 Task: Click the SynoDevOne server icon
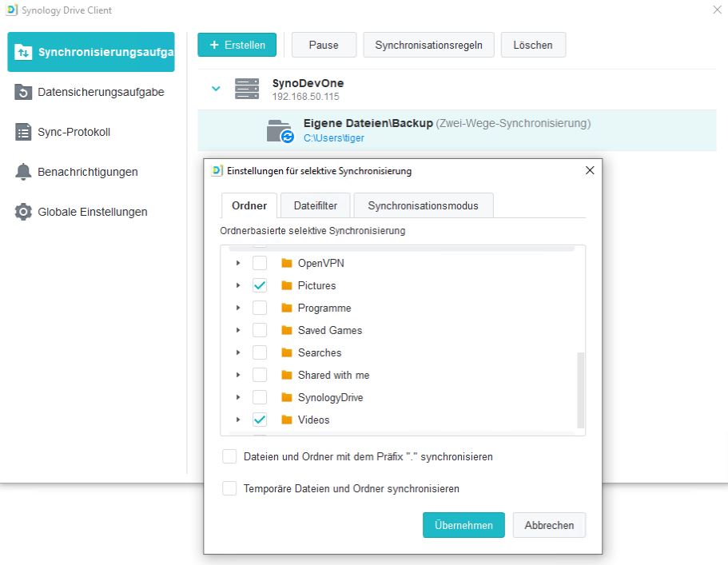(x=247, y=90)
